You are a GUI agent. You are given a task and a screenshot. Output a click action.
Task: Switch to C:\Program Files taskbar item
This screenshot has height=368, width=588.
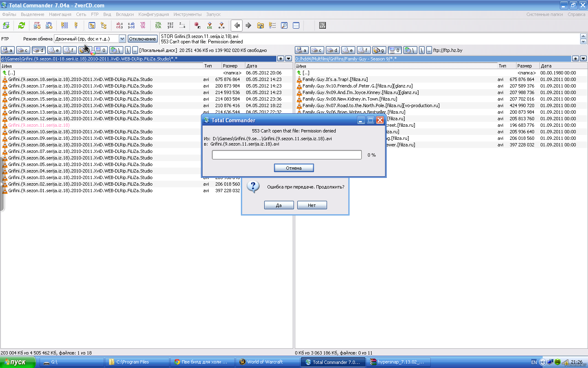click(x=137, y=362)
